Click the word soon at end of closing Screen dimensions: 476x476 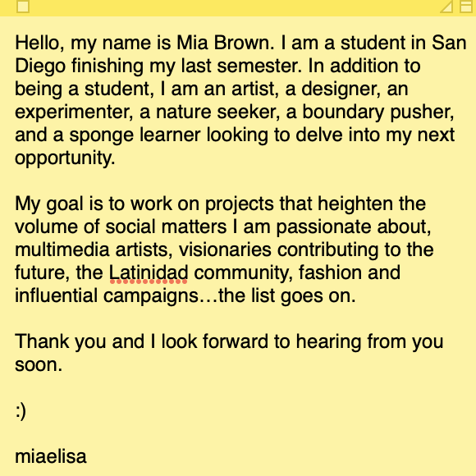39,365
